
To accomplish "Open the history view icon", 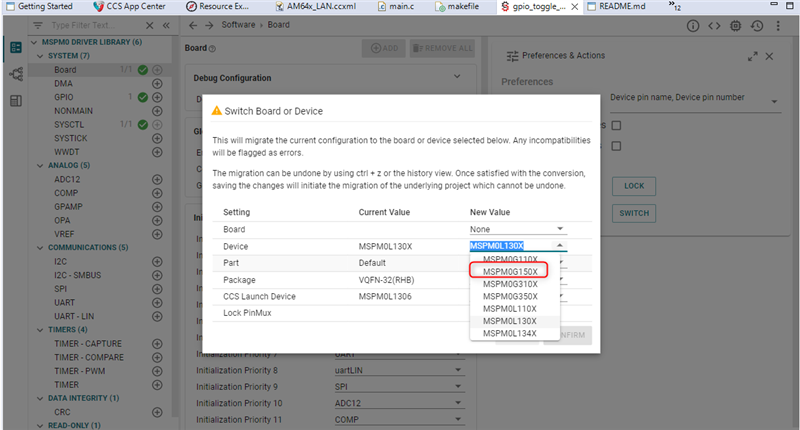I will (756, 25).
